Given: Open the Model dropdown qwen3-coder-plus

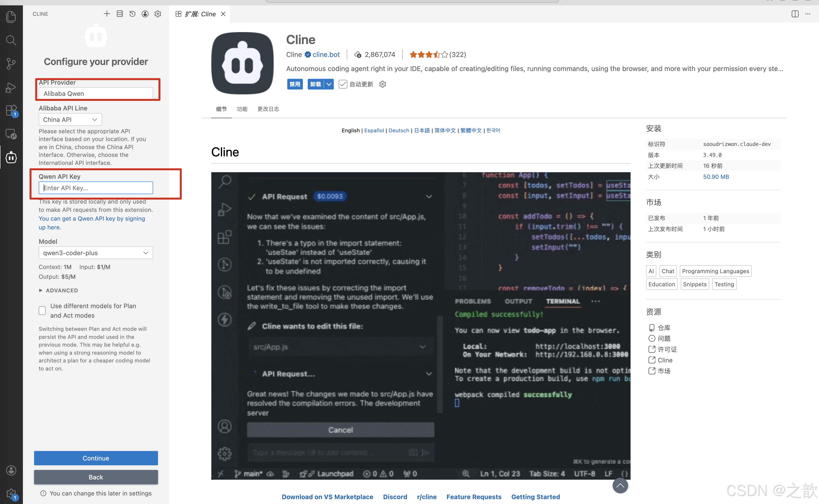Looking at the screenshot, I should (x=96, y=253).
